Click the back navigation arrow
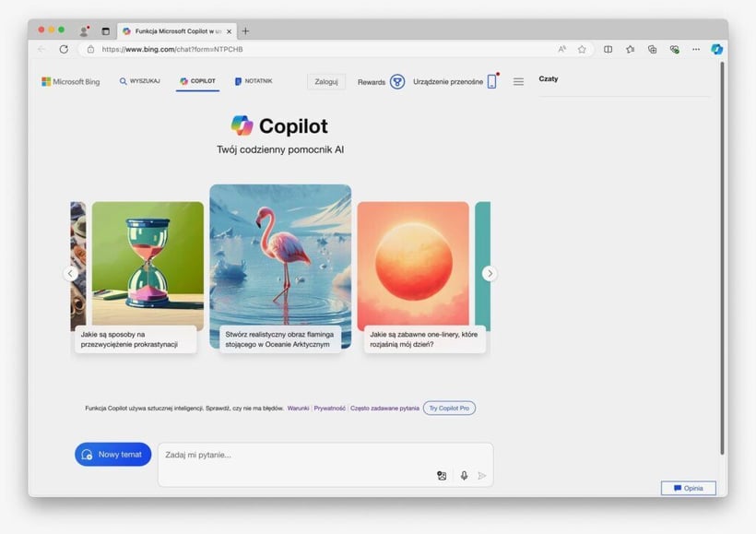The width and height of the screenshot is (756, 534). [41, 49]
